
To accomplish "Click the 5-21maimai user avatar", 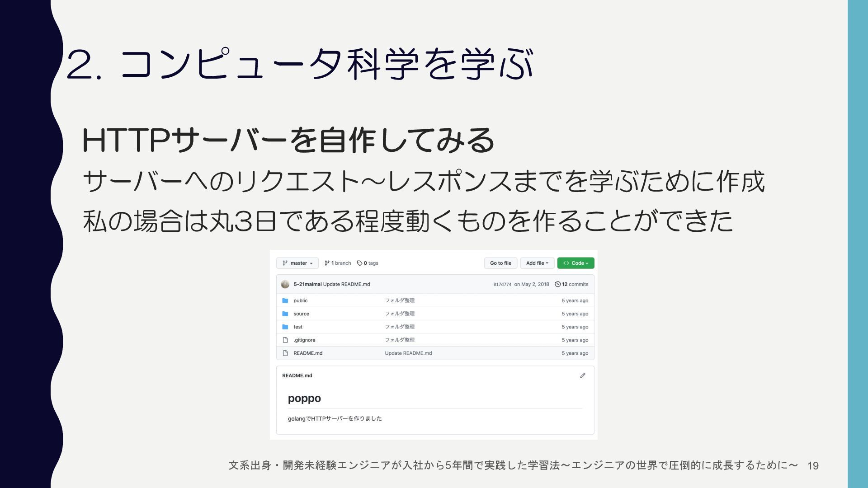I will click(x=285, y=284).
